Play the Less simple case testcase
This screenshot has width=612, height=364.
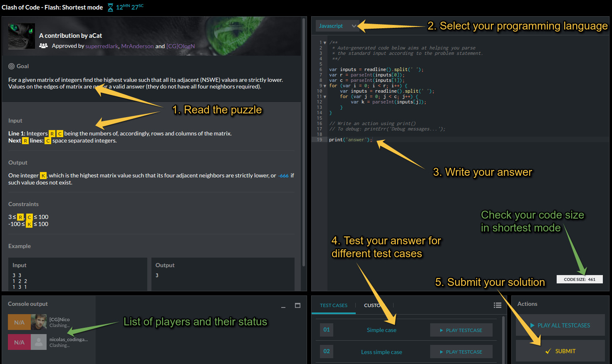(461, 352)
